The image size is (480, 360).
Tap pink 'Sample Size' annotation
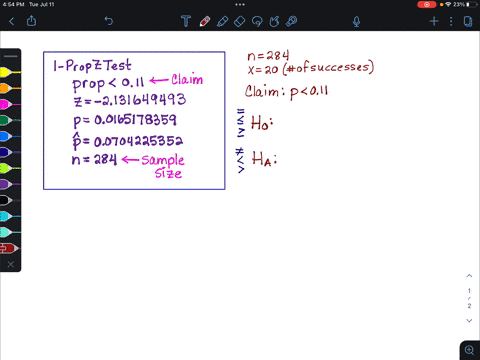(x=163, y=167)
